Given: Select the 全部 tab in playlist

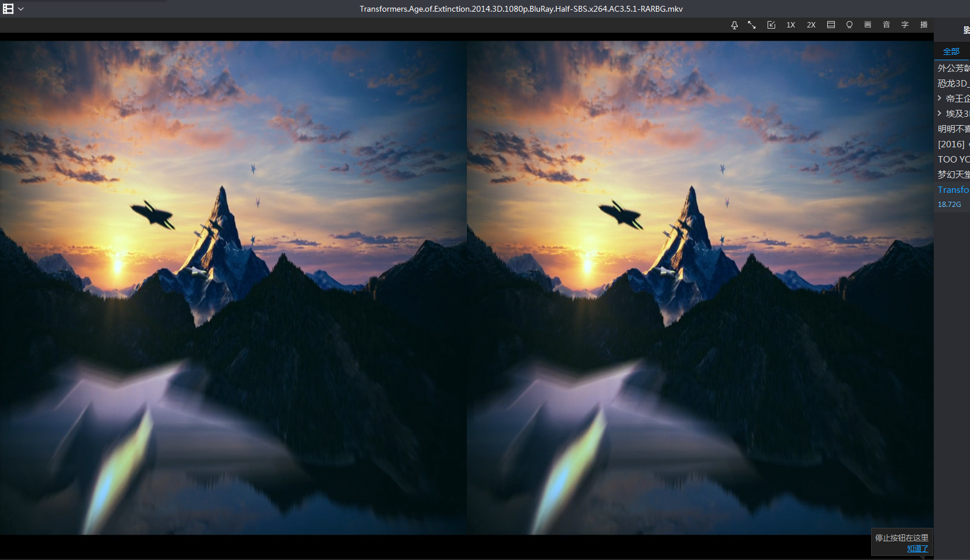Looking at the screenshot, I should point(951,51).
